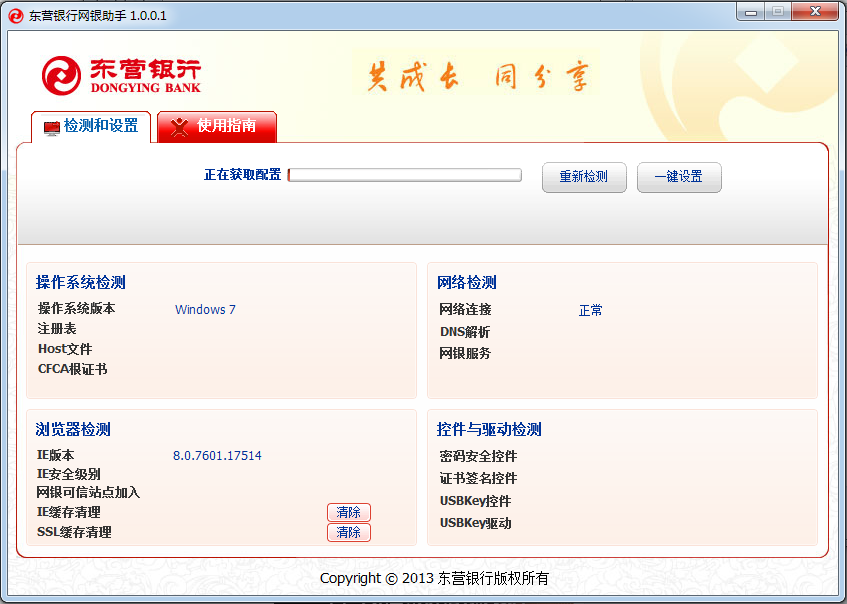Click the title bar app icon
847x604 pixels.
tap(16, 15)
